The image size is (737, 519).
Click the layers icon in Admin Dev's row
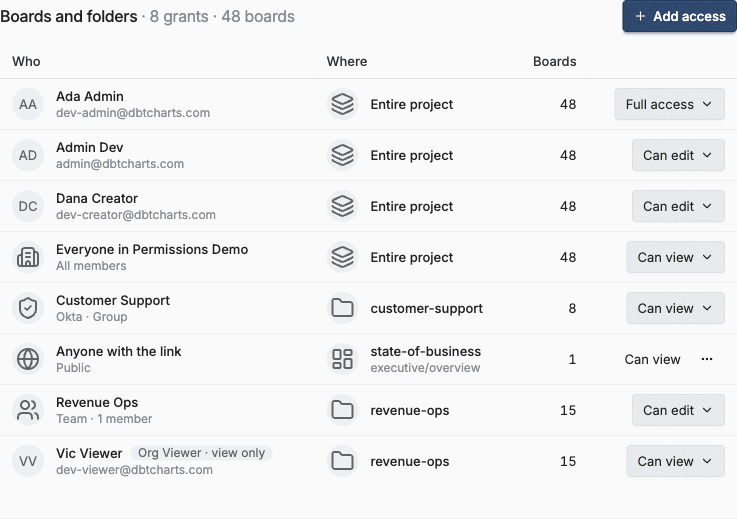point(342,155)
